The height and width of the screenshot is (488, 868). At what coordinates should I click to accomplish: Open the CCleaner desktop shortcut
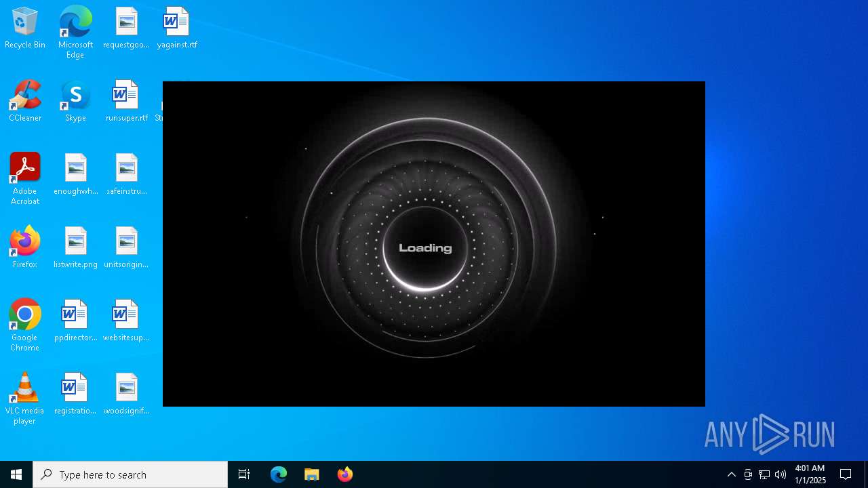point(25,101)
